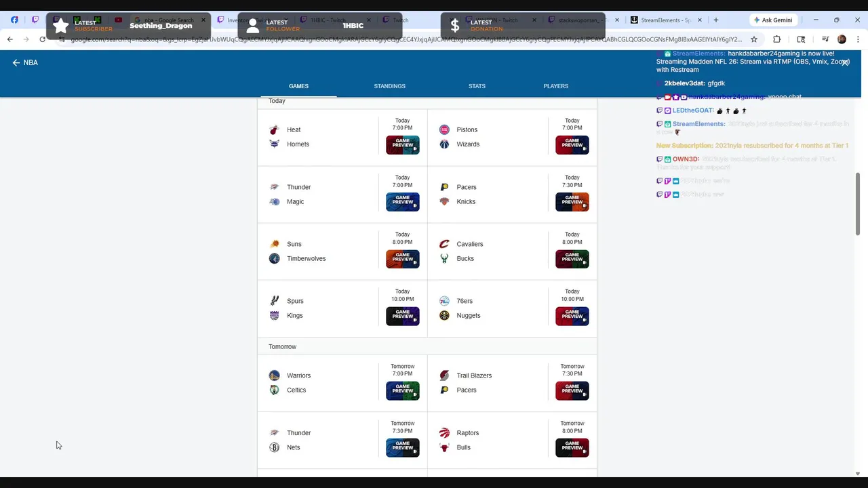Viewport: 868px width, 488px height.
Task: Open 76ers vs Nuggets game preview
Action: 572,316
